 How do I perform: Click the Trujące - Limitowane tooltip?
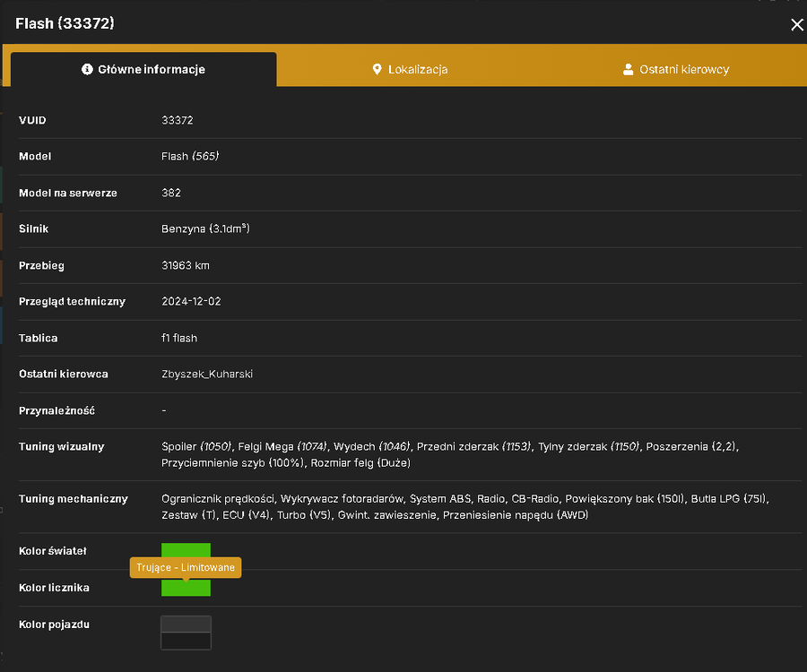pyautogui.click(x=186, y=568)
